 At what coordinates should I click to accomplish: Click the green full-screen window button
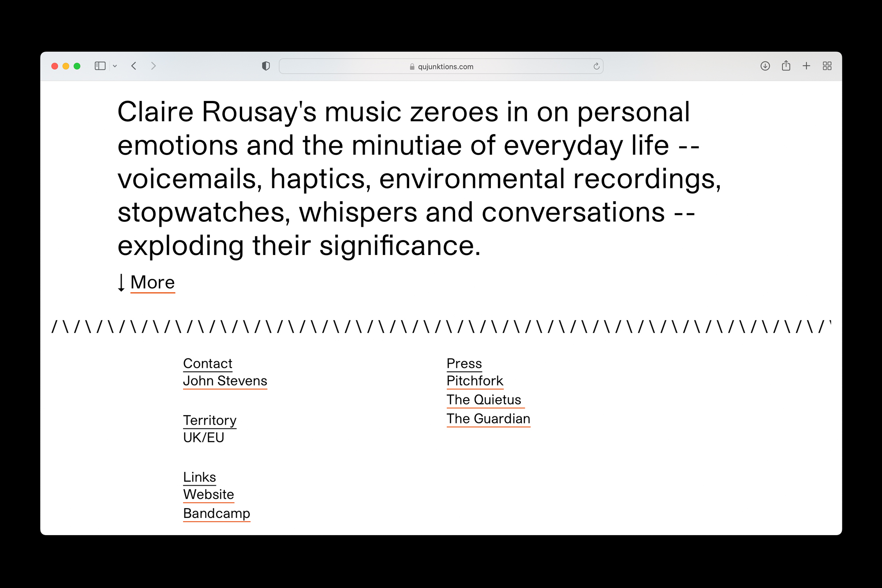pyautogui.click(x=77, y=66)
